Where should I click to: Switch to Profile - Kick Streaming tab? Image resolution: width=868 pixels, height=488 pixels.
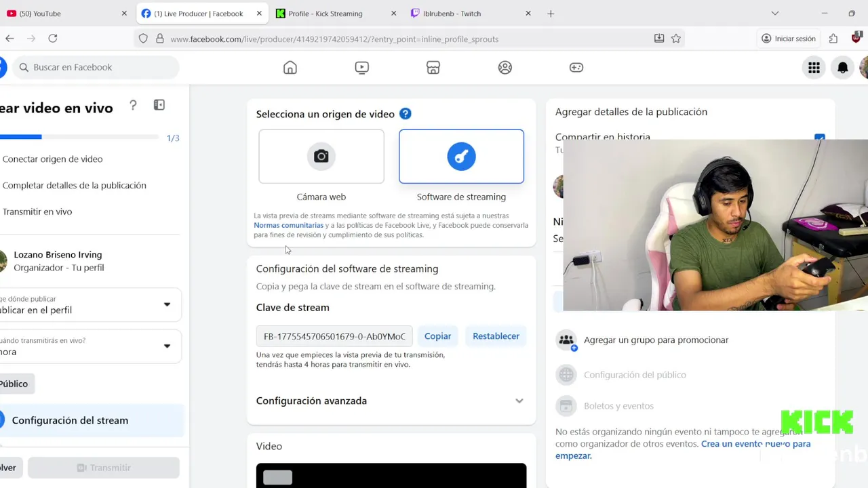tap(336, 14)
